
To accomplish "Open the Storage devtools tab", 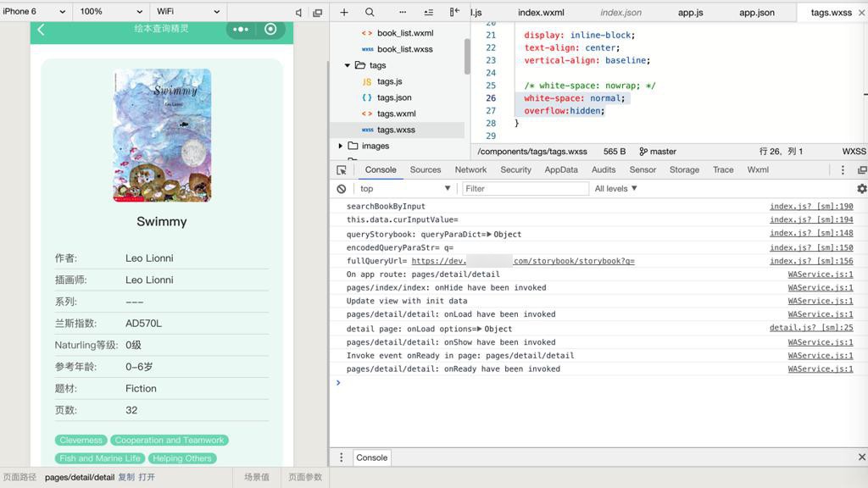I will tap(684, 169).
